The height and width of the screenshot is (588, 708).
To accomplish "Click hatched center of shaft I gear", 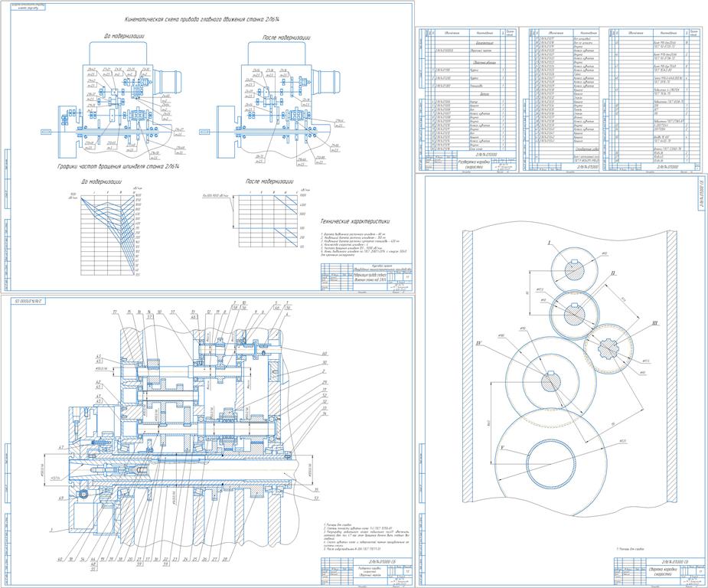I will (x=575, y=270).
